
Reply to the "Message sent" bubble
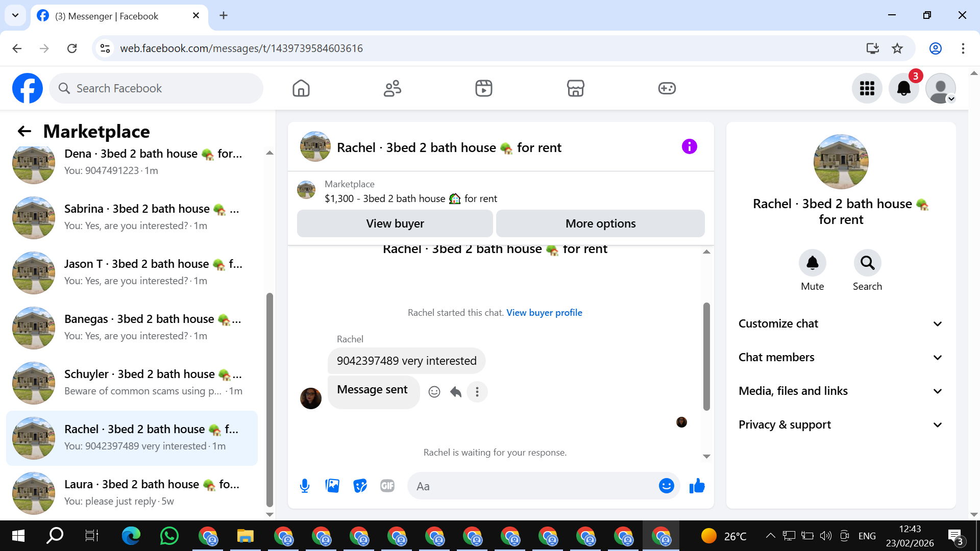pyautogui.click(x=456, y=392)
